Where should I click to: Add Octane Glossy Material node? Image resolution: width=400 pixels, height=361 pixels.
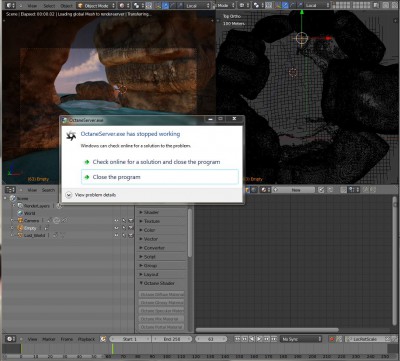[161, 303]
